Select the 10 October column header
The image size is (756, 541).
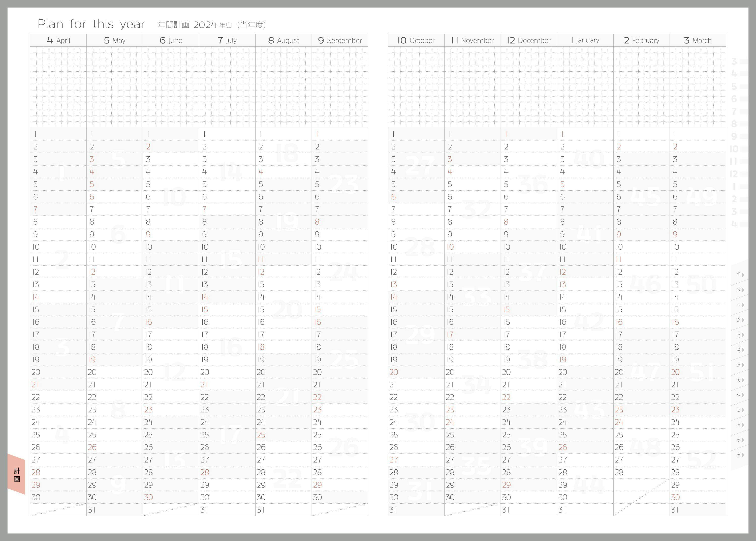(416, 40)
